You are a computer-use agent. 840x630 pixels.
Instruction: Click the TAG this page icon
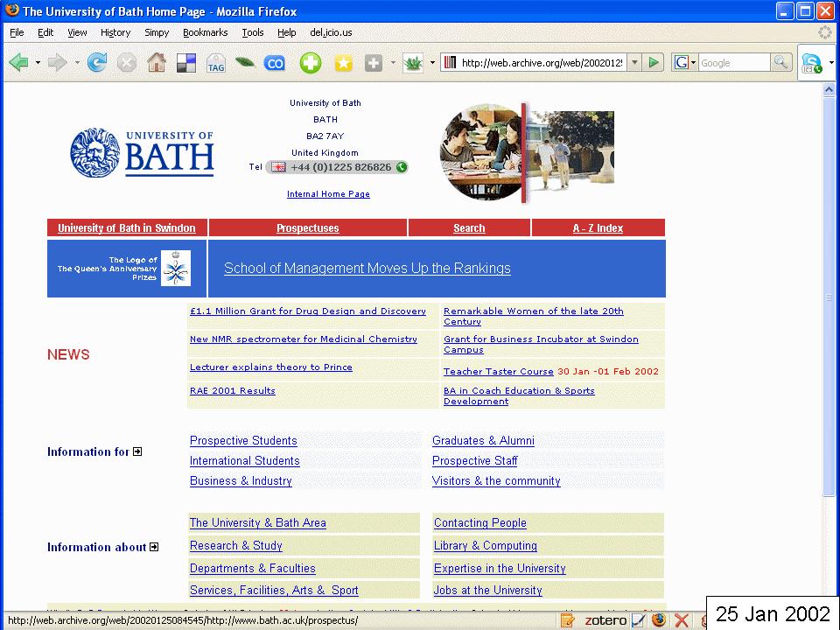(216, 63)
